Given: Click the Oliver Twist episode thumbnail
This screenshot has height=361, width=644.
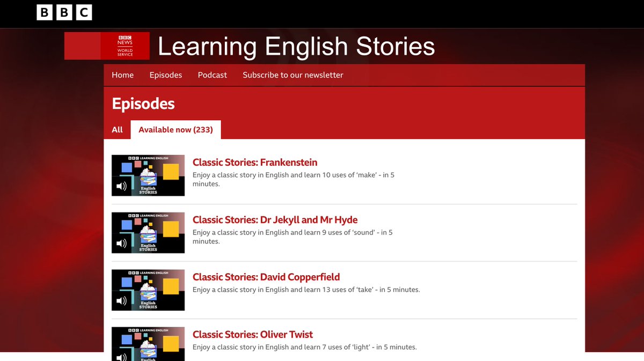Looking at the screenshot, I should [x=148, y=344].
